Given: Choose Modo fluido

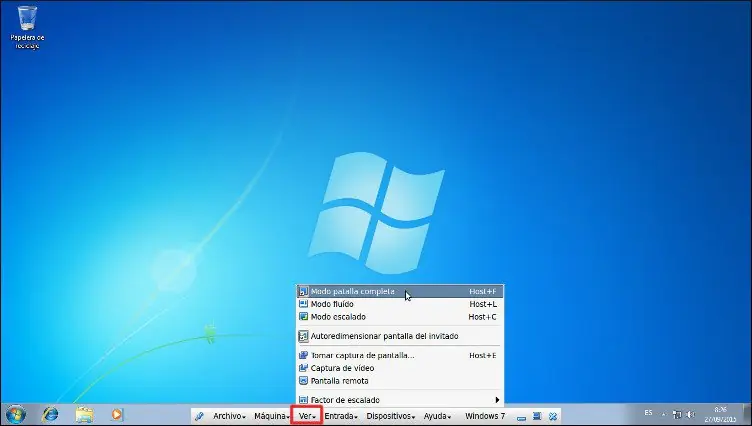Looking at the screenshot, I should coord(400,304).
